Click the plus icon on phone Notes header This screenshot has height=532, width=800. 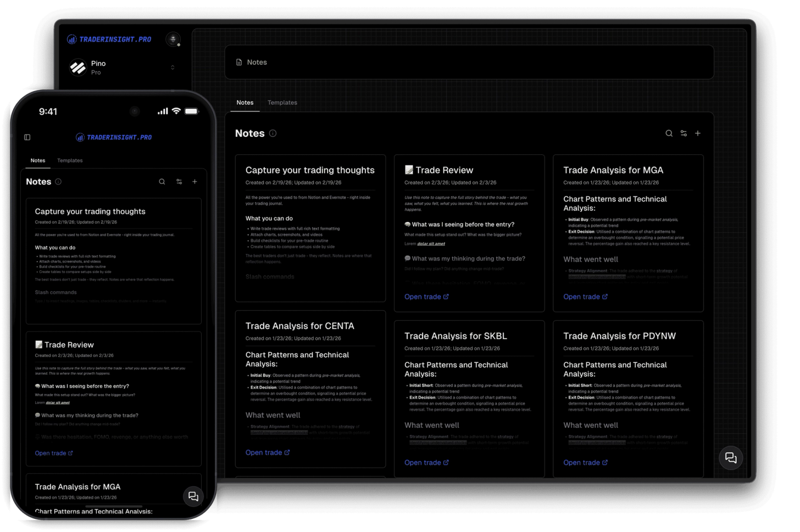point(195,182)
